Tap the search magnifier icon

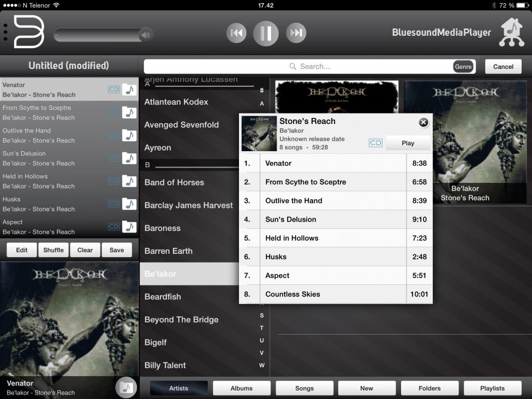[x=292, y=66]
